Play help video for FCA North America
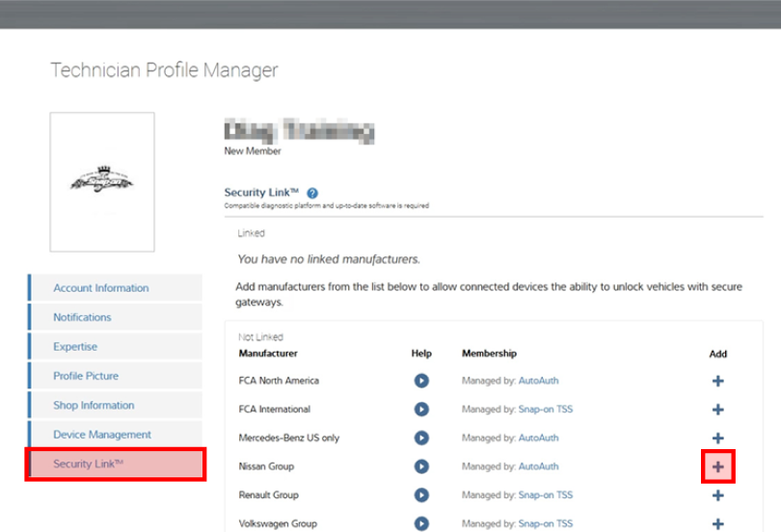 [x=421, y=381]
